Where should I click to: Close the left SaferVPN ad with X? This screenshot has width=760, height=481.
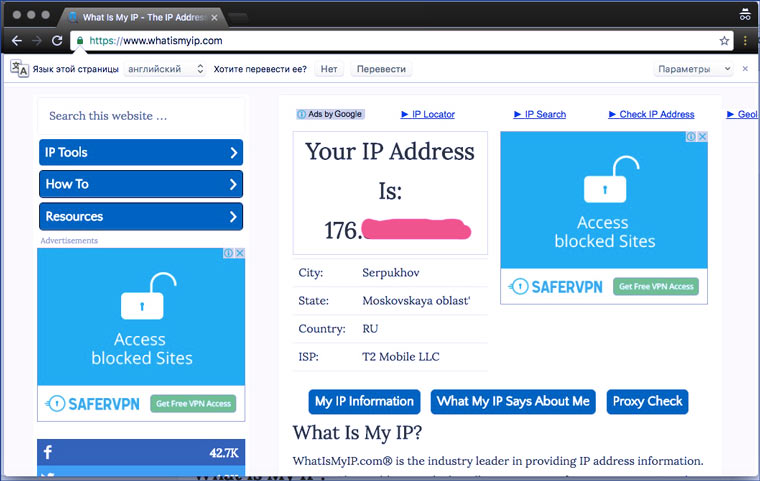239,253
